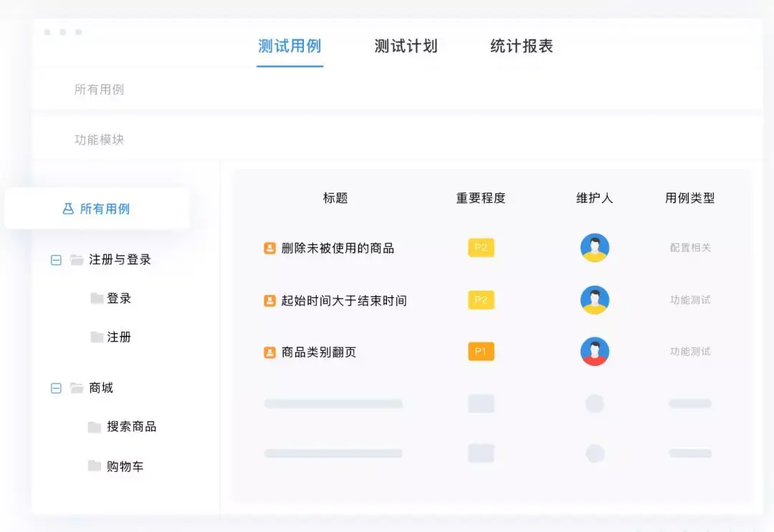
Task: Open the test case 起始时间大于结束时间
Action: pos(344,300)
